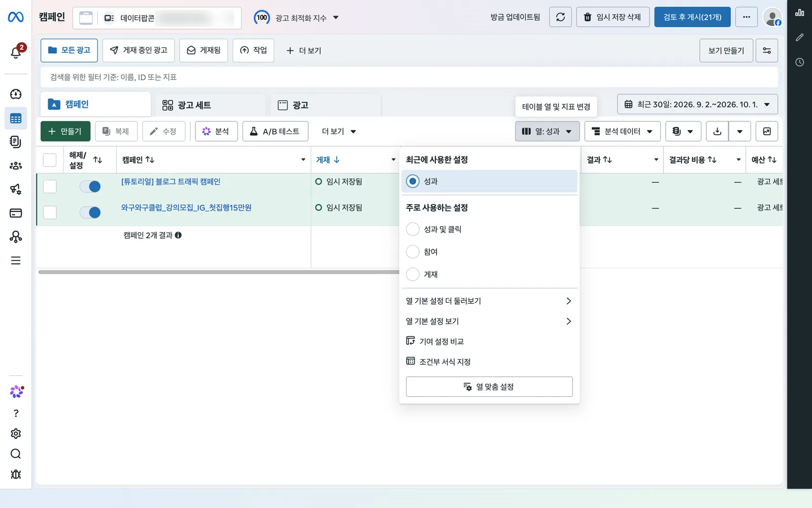Open the date range 최근 30일 dropdown

click(x=697, y=105)
